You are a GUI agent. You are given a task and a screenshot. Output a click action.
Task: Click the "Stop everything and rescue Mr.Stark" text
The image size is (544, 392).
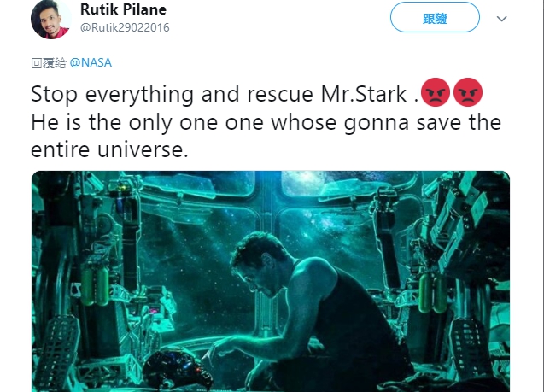219,94
